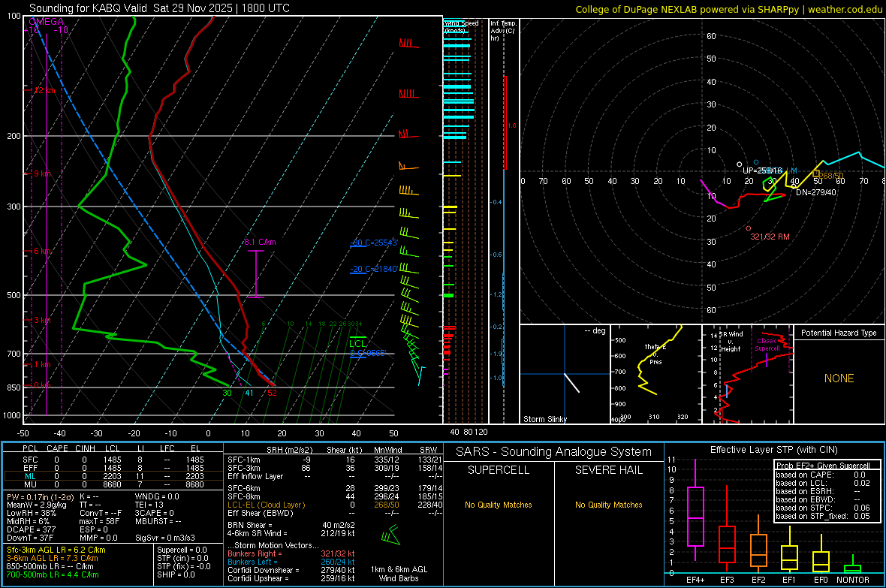Click the 'Theta-E v. Pres' inset label
Viewport: 886px width, 588px height.
655,354
